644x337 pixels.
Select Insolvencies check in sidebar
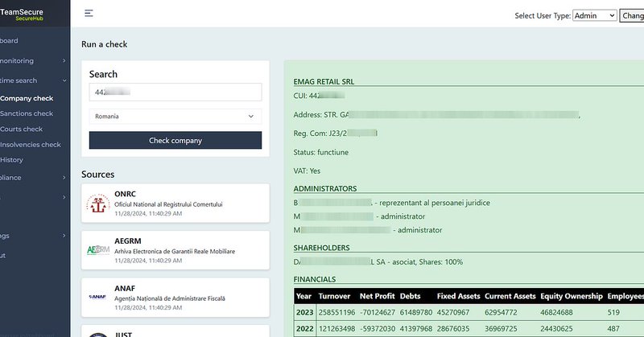pyautogui.click(x=31, y=145)
